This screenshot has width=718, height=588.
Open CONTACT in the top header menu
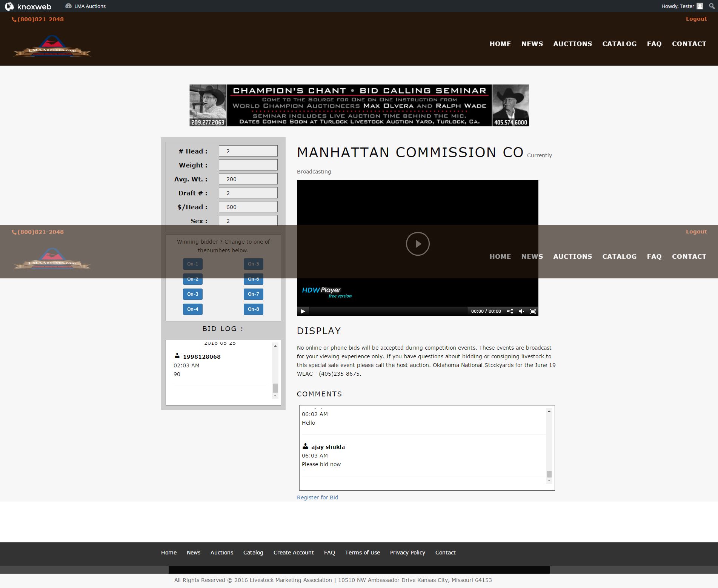[x=689, y=44]
